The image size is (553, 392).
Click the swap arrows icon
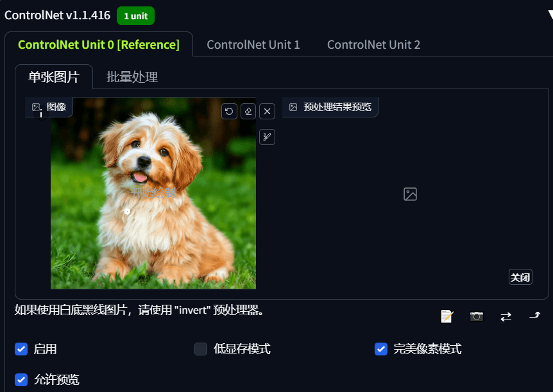pyautogui.click(x=506, y=316)
